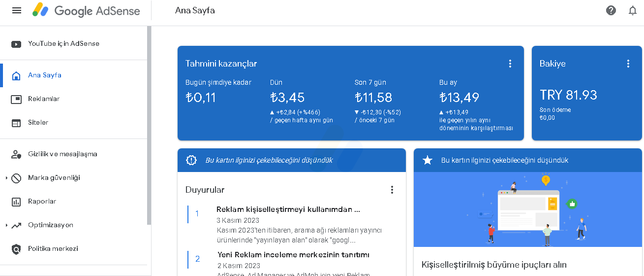This screenshot has height=276, width=644.
Task: Click the Bakiye card title
Action: 552,64
